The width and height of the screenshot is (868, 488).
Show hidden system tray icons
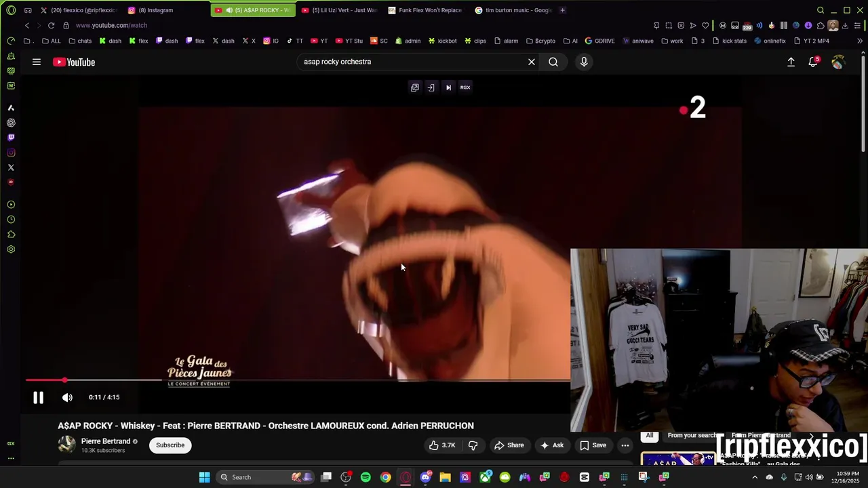pos(754,477)
